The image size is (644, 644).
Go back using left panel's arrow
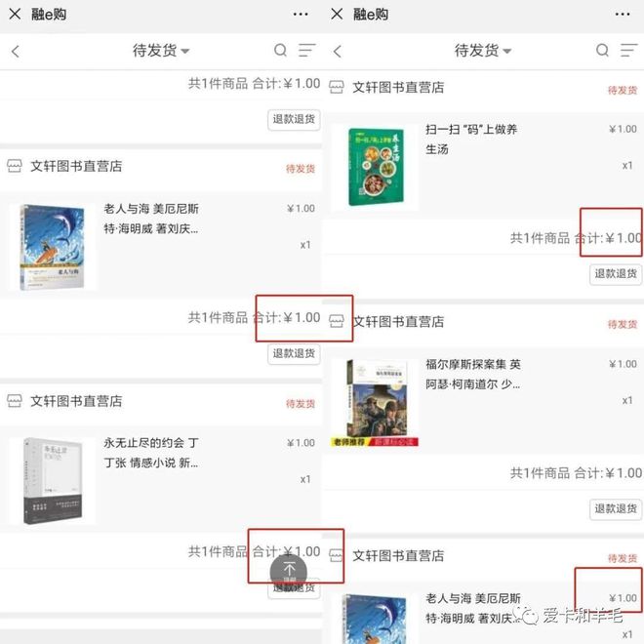[16, 52]
